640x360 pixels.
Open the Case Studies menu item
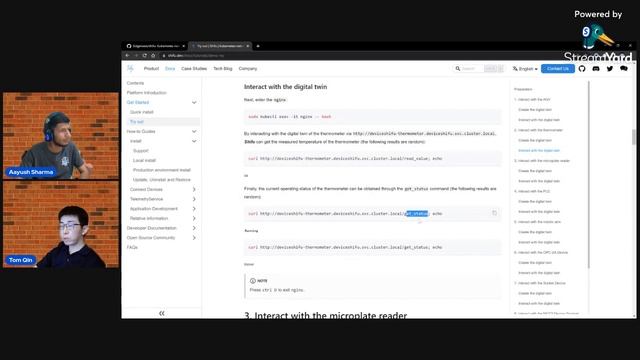(x=194, y=69)
